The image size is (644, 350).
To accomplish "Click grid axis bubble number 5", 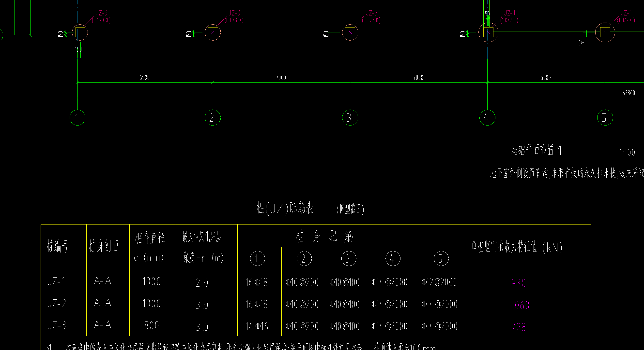I will 605,118.
